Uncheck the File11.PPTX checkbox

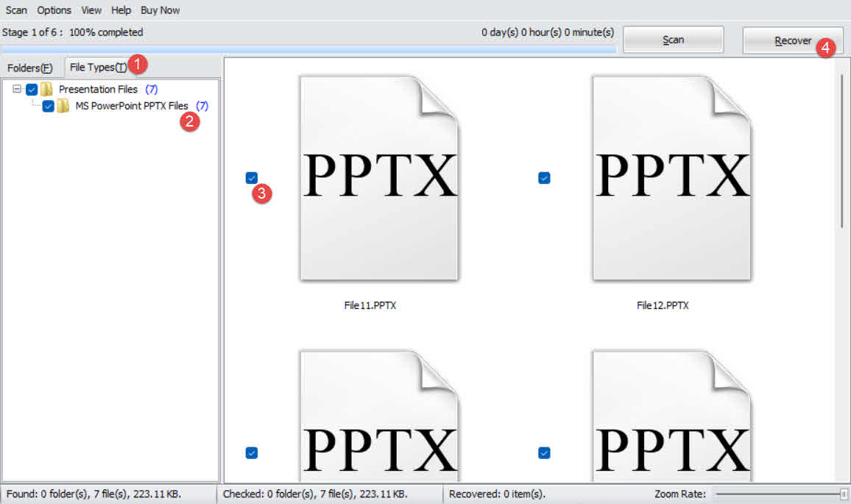tap(251, 178)
